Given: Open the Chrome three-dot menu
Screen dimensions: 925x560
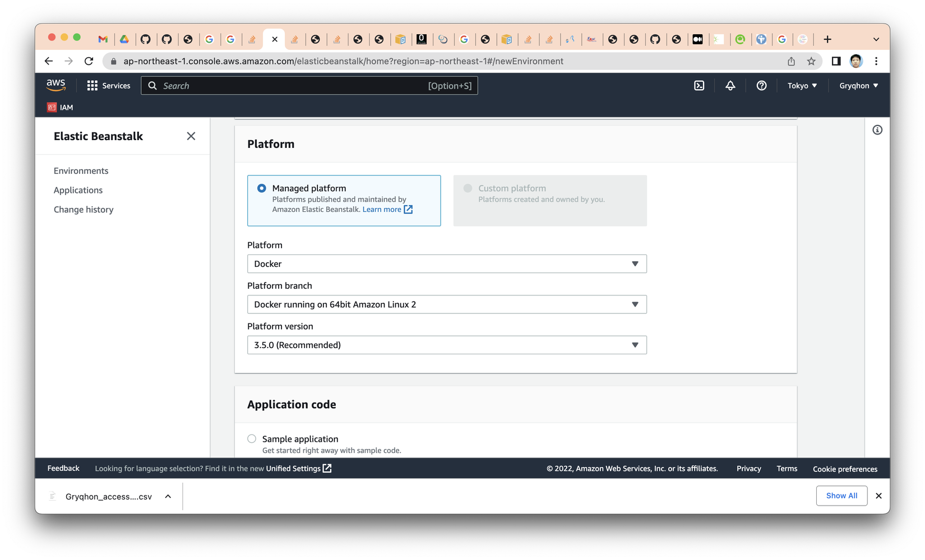Looking at the screenshot, I should pyautogui.click(x=876, y=61).
